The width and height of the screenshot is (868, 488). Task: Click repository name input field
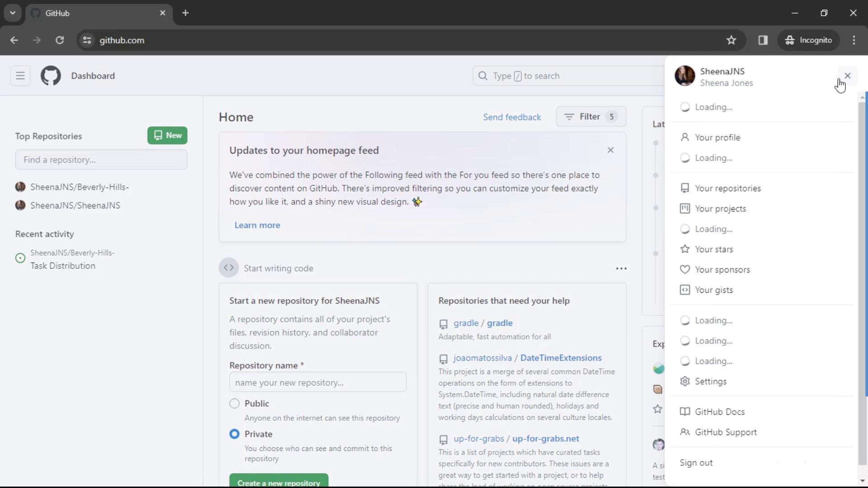click(x=317, y=382)
